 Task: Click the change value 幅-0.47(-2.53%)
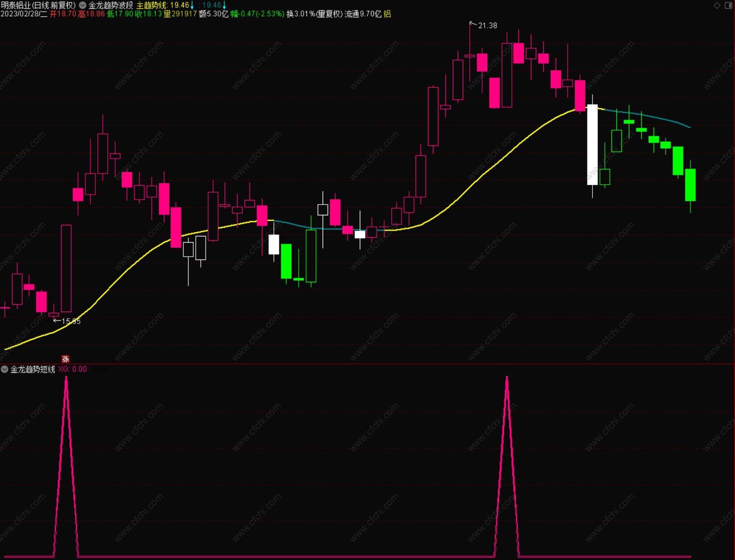click(257, 14)
